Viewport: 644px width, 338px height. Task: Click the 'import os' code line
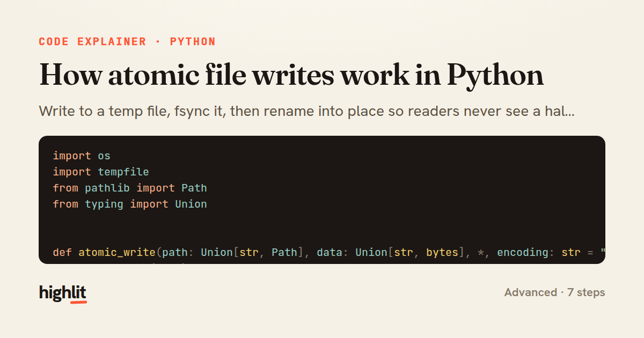pos(82,156)
